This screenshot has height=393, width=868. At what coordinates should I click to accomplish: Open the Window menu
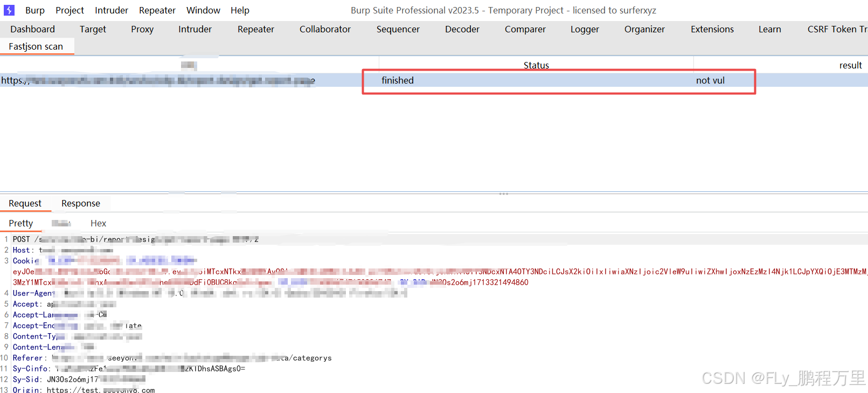203,10
